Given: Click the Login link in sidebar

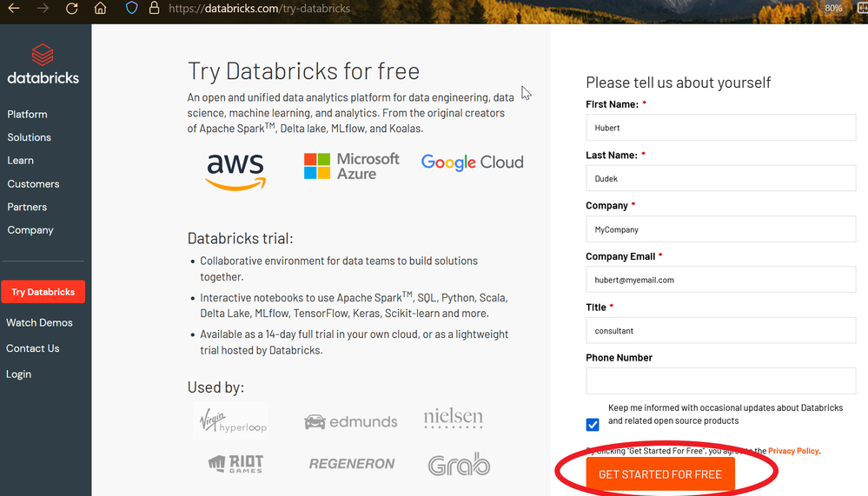Looking at the screenshot, I should pyautogui.click(x=18, y=374).
